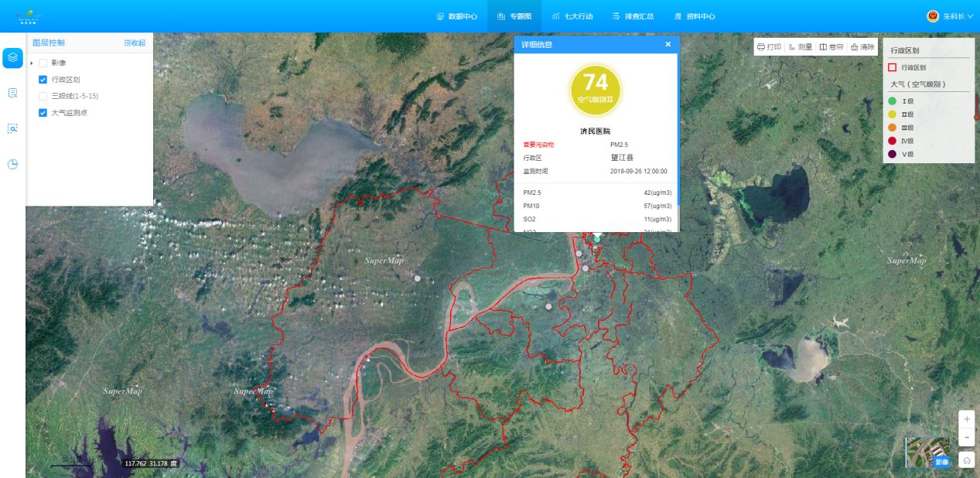The image size is (980, 478).
Task: Open the 朱科长 user dropdown
Action: pos(958,16)
